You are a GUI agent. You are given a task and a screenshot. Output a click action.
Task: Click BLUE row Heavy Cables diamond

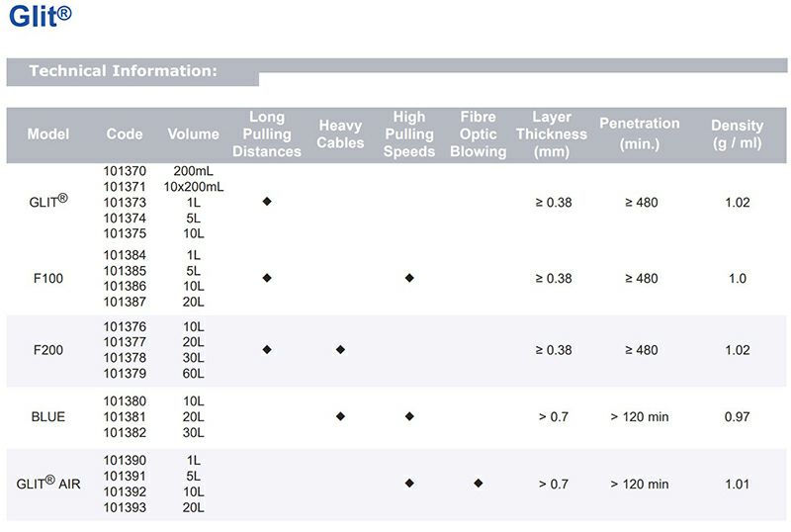(340, 417)
